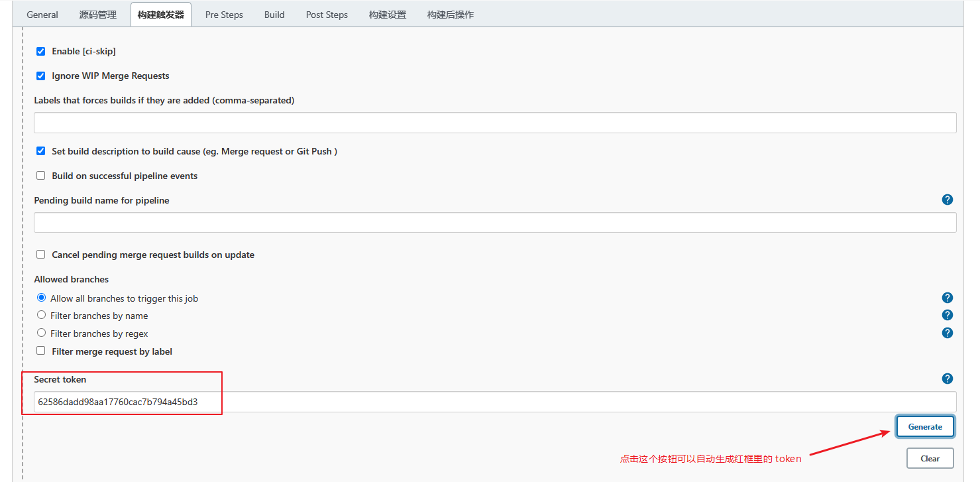Uncheck Enable [ci-skip] checkbox
This screenshot has height=482, width=980.
[x=41, y=51]
